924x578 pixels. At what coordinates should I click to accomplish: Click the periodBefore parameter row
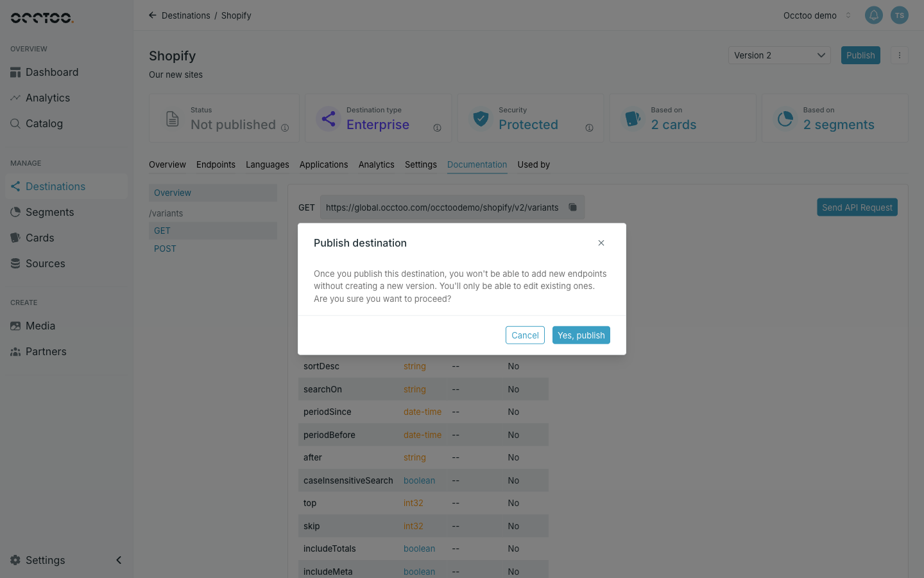coord(424,435)
